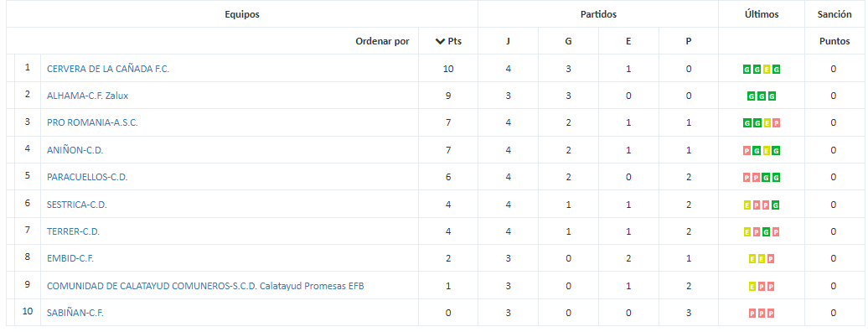Click the Ordenar por label

coord(383,41)
